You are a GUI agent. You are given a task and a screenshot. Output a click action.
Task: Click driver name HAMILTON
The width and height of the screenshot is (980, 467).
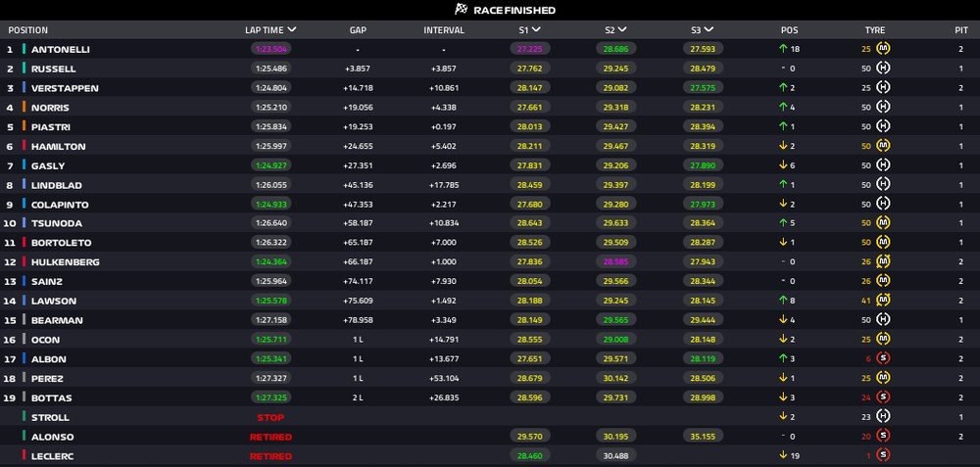coord(58,146)
